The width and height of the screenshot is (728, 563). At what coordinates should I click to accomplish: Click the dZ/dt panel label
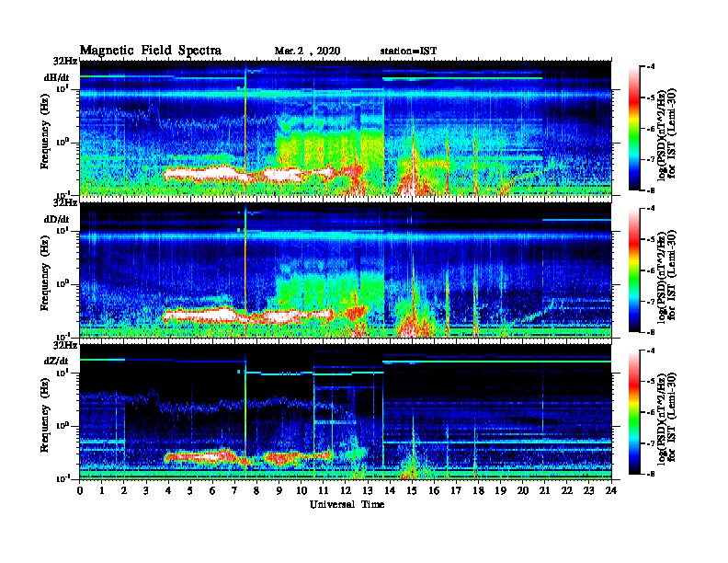(x=57, y=361)
